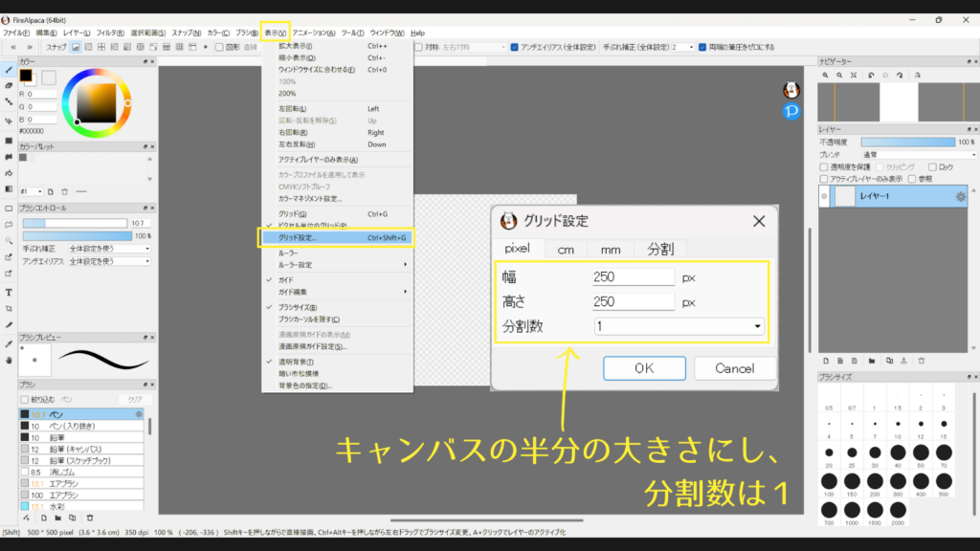Expand ルーラー設定 submenu
980x551 pixels.
(x=337, y=265)
